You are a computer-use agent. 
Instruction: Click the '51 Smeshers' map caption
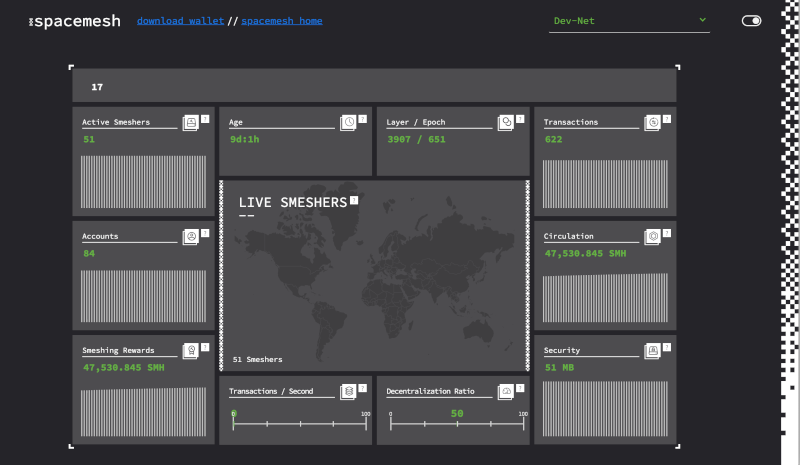tap(258, 359)
